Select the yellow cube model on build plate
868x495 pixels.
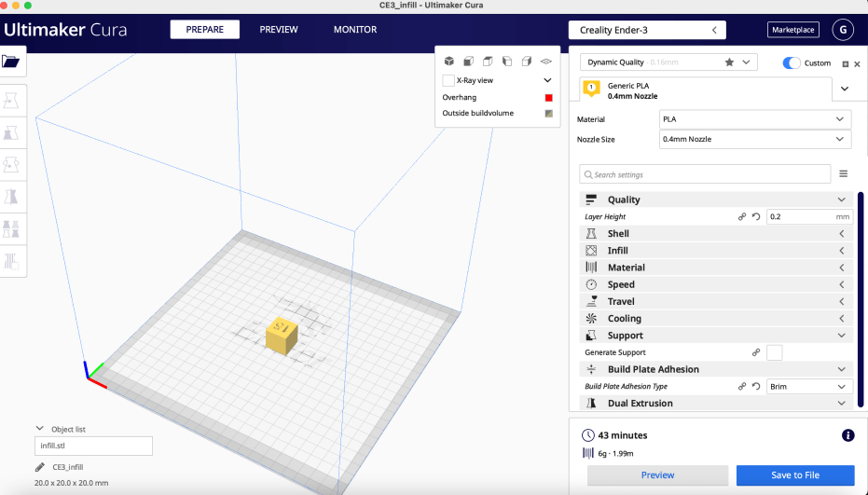[x=282, y=336]
